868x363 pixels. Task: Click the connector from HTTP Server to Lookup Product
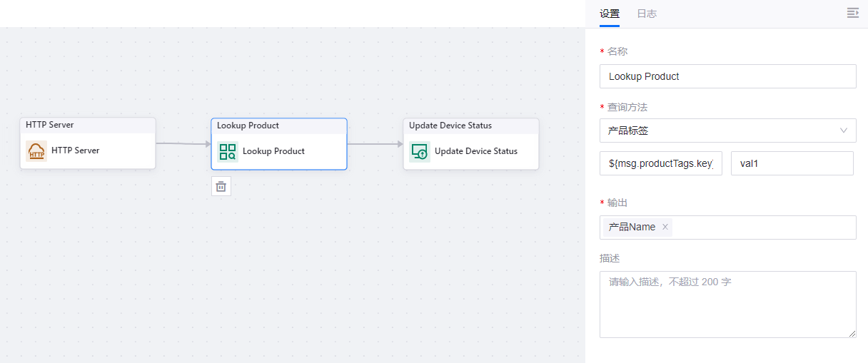[183, 143]
